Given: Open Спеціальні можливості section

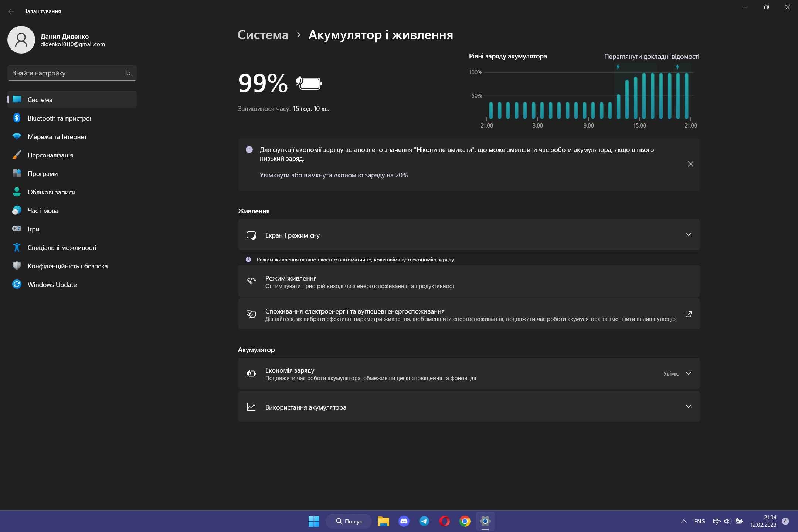Looking at the screenshot, I should click(x=72, y=248).
